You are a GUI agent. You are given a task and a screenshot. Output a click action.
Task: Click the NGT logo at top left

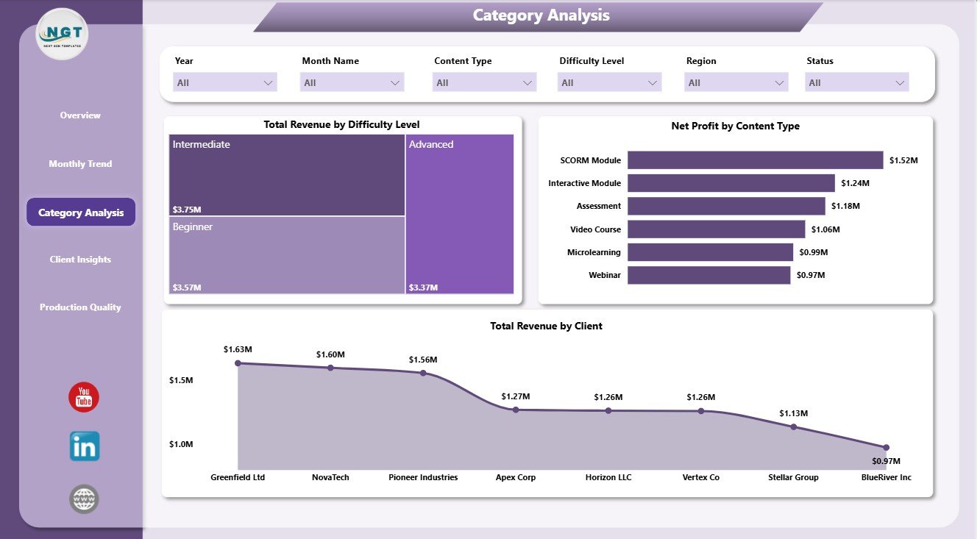click(x=63, y=34)
